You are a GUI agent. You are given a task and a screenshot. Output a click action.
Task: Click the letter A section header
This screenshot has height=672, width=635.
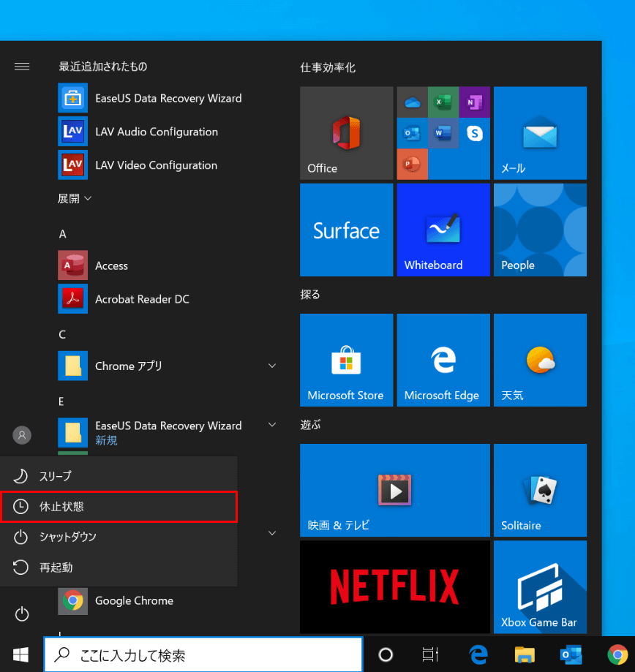[63, 234]
